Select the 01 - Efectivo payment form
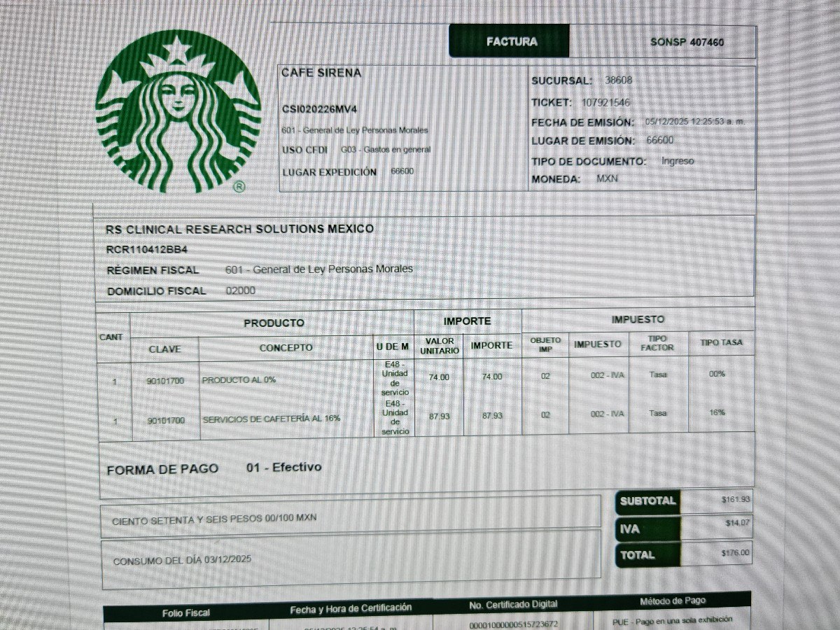Viewport: 840px width, 630px height. pos(284,467)
